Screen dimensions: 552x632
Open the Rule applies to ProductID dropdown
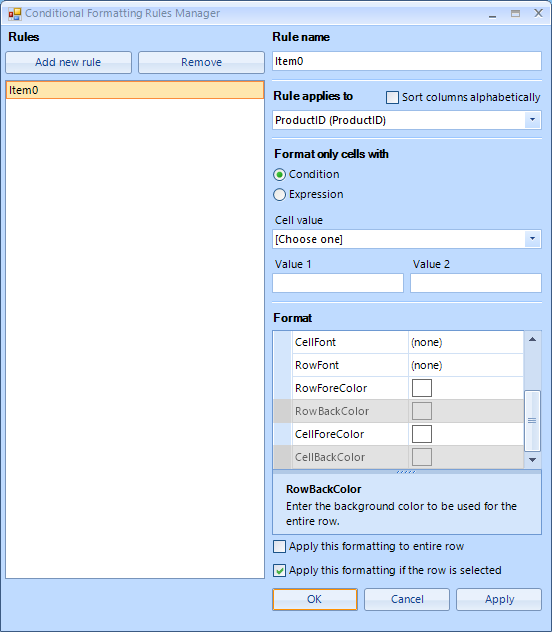pos(532,120)
